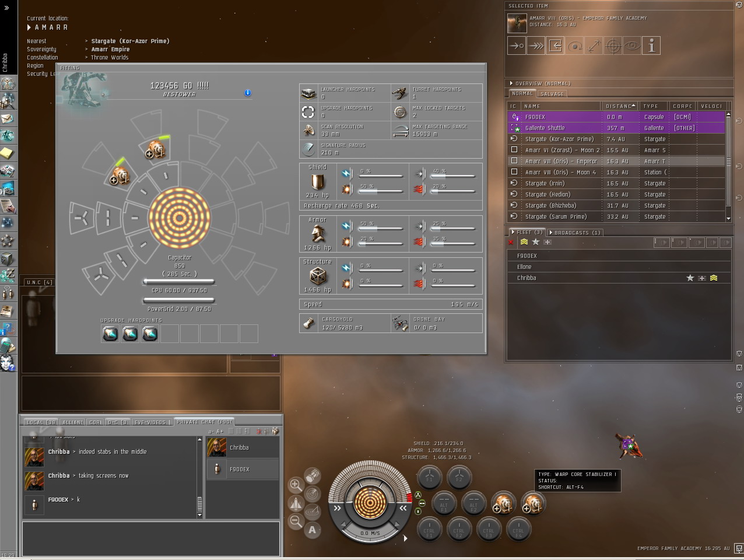Screen dimensions: 744x560
Task: Select Stargate (Kor-Azor Prime) overview row
Action: 616,139
